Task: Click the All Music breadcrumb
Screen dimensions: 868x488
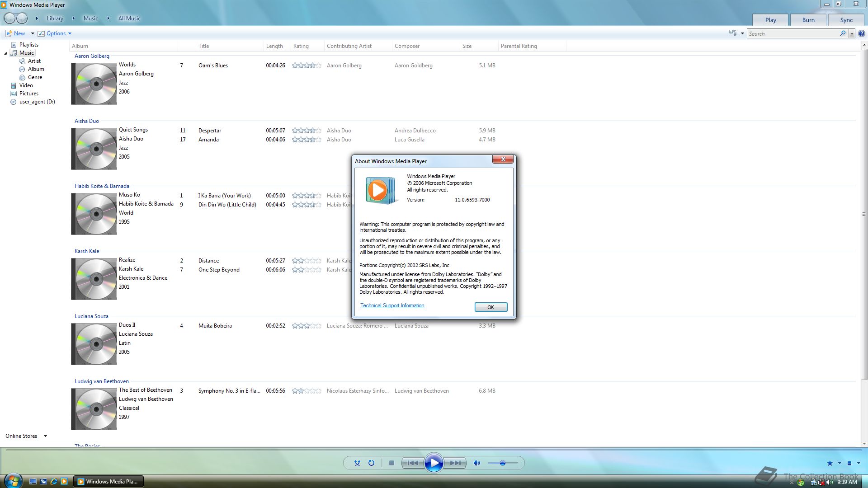Action: pos(129,19)
